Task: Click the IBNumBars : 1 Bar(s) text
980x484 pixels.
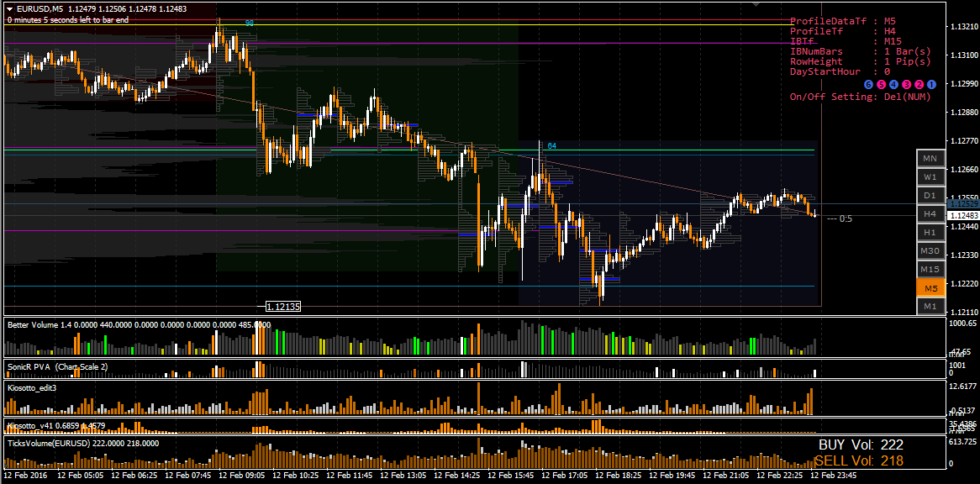Action: (861, 51)
